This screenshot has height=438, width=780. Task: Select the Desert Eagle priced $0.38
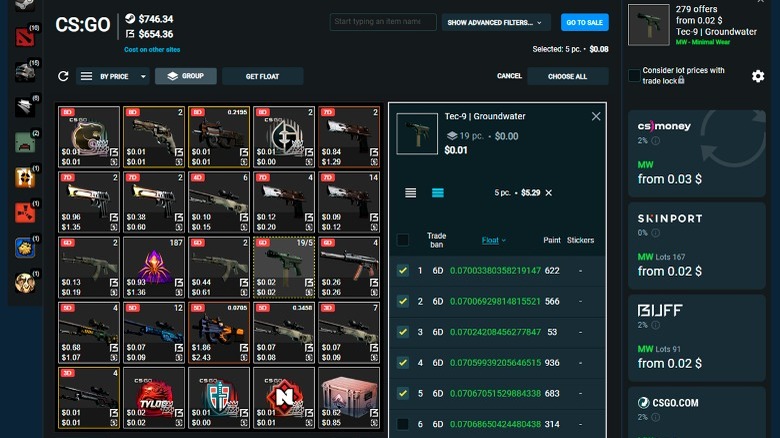154,202
